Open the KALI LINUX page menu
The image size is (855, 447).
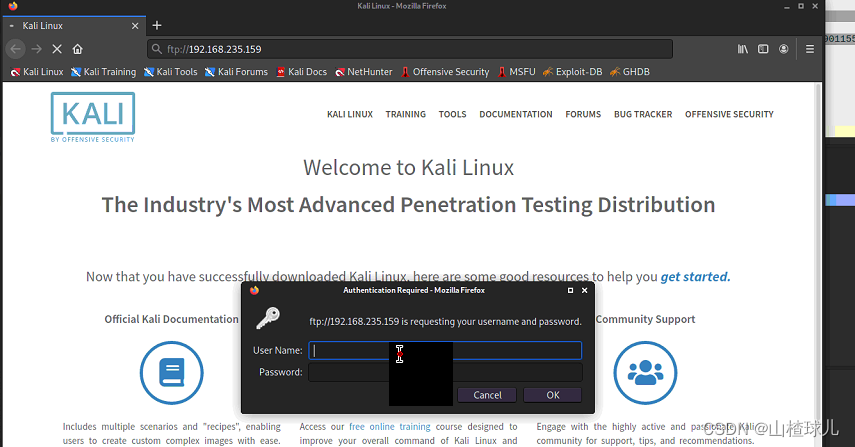[x=350, y=114]
